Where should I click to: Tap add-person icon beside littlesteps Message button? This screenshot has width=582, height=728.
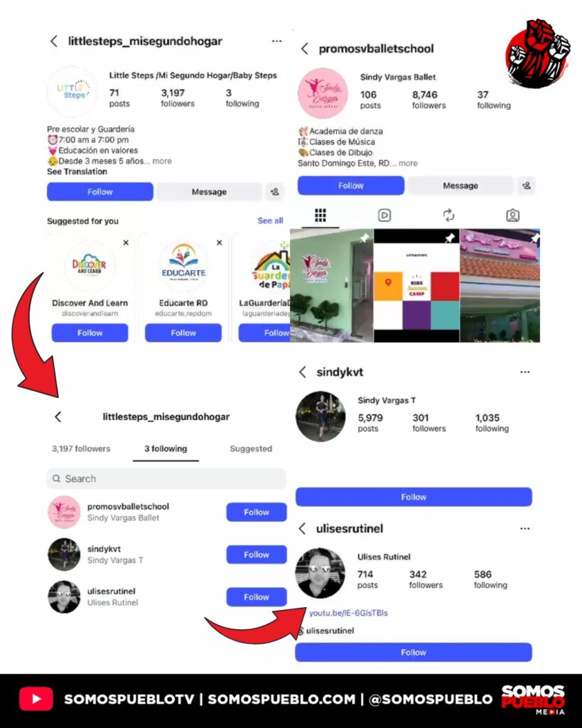click(x=275, y=191)
